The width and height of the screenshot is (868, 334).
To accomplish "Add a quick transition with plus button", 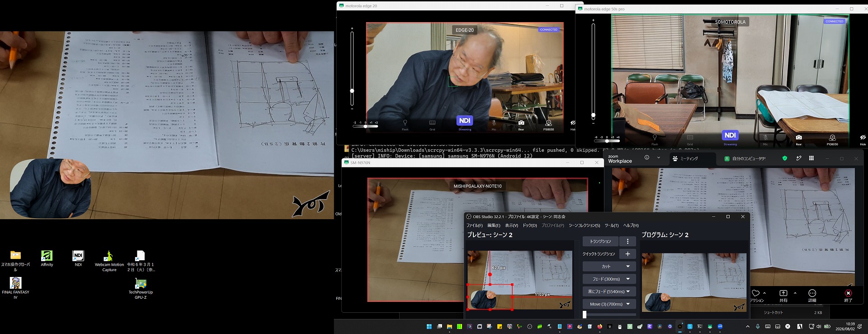I will tap(627, 254).
